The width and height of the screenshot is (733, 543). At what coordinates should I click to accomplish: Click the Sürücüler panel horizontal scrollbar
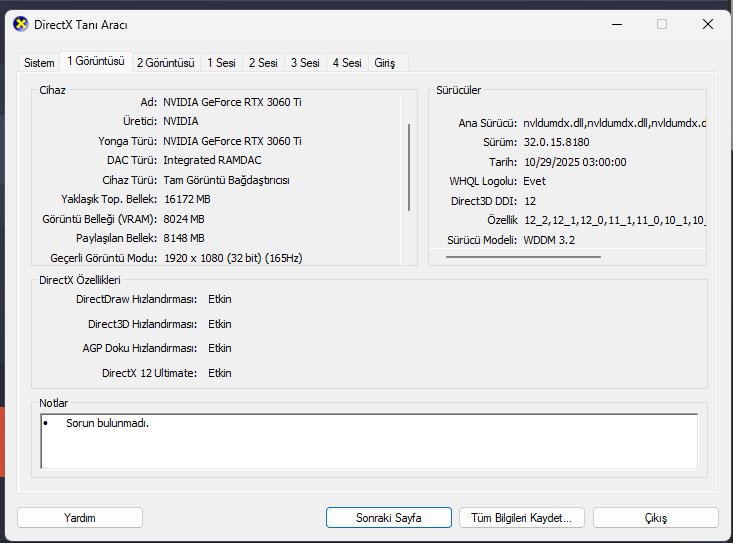(524, 257)
